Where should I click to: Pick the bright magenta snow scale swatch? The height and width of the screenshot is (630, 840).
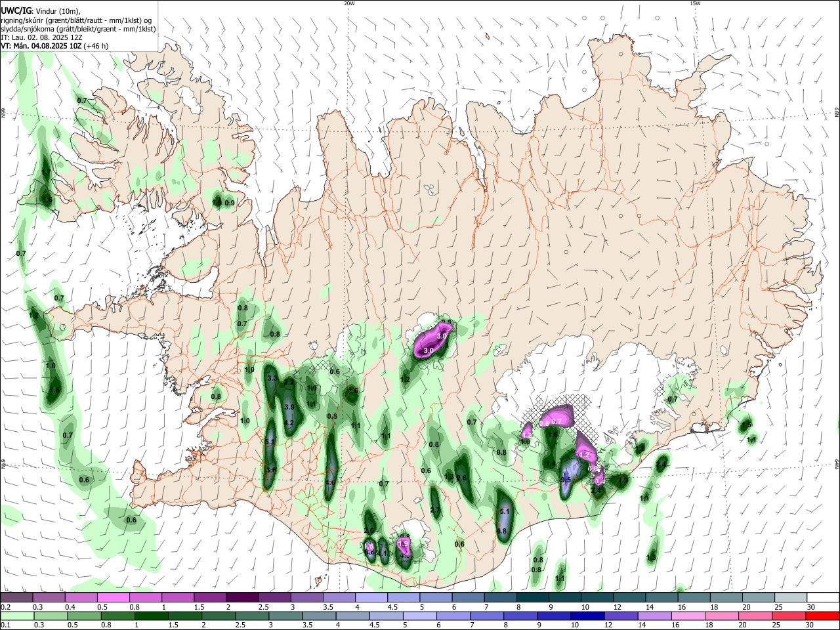pos(113,597)
